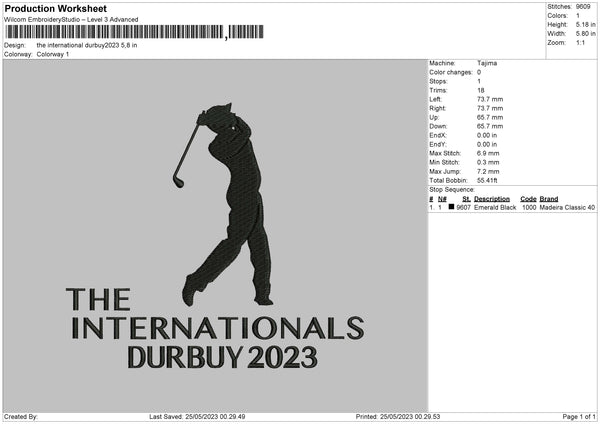This screenshot has width=600, height=424.
Task: Click the 'St.' column header
Action: coord(466,199)
